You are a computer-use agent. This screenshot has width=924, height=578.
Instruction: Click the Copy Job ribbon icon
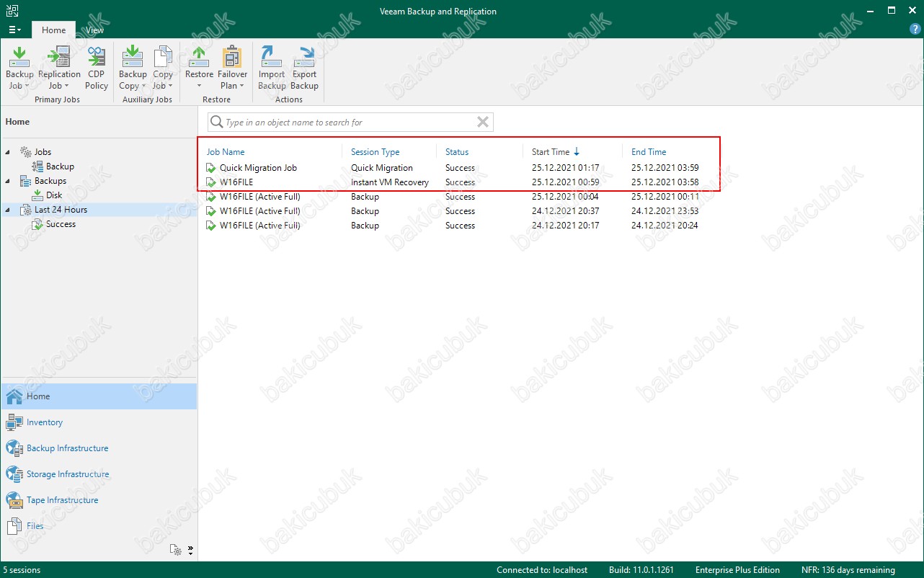164,56
